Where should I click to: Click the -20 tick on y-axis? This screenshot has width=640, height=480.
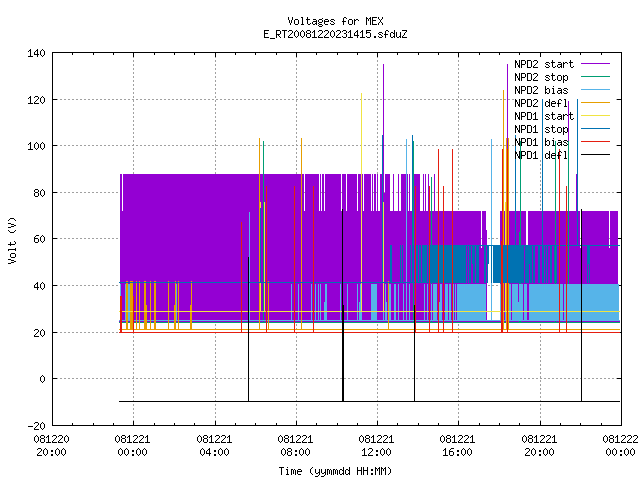coord(36,426)
